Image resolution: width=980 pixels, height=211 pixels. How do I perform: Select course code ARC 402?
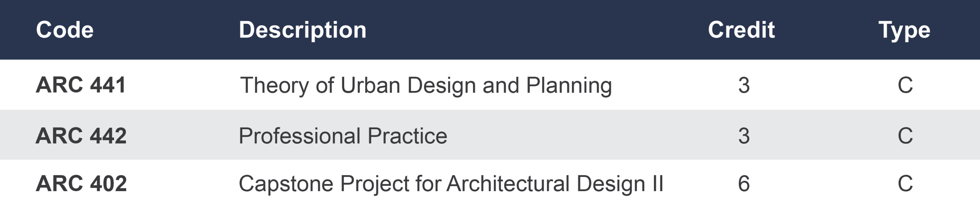tap(81, 183)
